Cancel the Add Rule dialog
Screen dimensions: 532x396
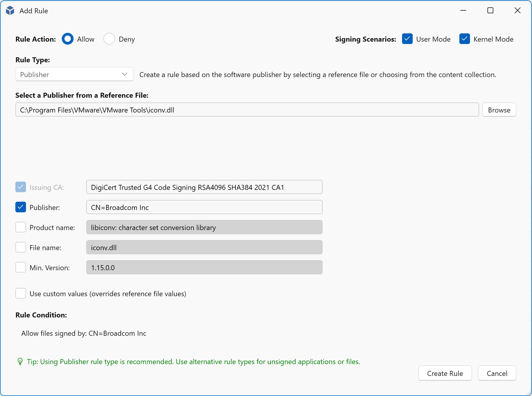tap(497, 373)
